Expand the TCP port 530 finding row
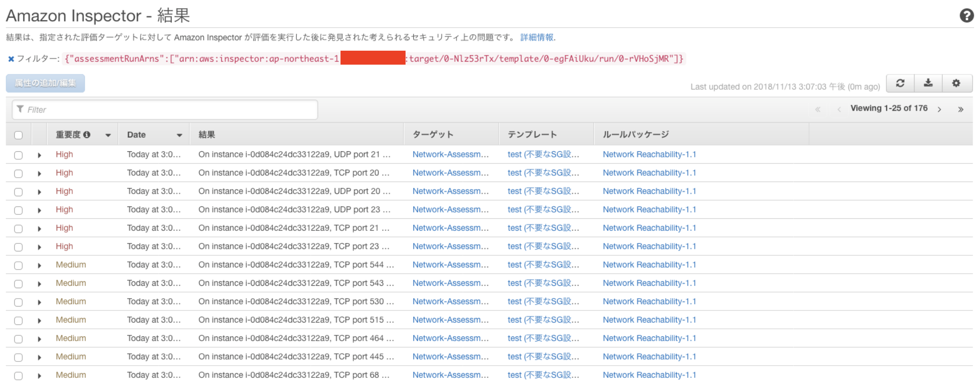Viewport: 980px width, 383px height. pyautogui.click(x=39, y=302)
